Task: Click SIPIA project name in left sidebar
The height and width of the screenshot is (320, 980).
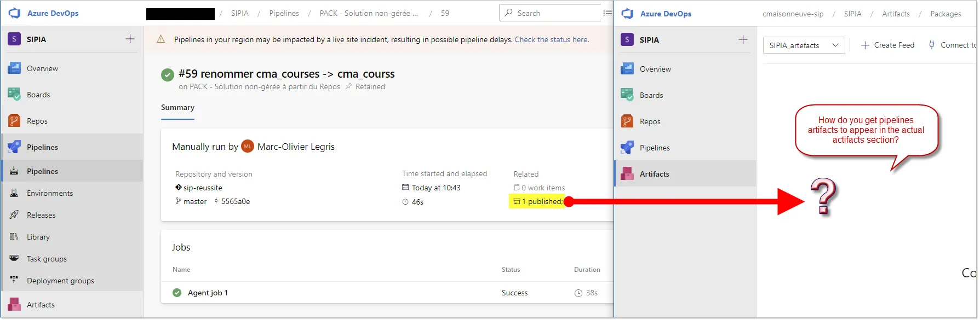Action: tap(36, 39)
